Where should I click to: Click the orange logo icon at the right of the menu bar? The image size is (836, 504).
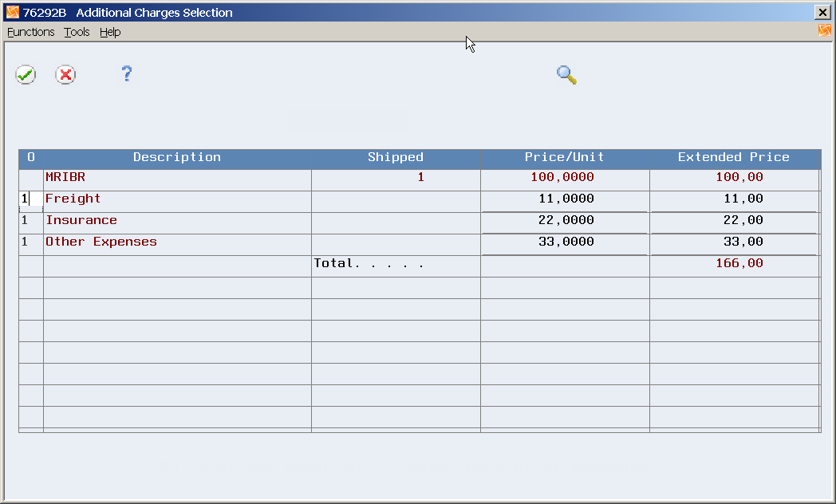click(x=824, y=30)
